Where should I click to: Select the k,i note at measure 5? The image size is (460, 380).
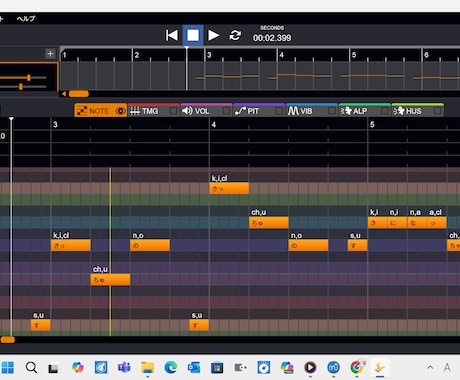pos(378,222)
